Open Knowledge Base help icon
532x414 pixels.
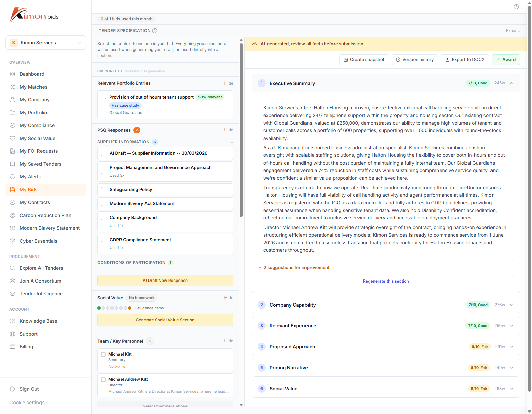(x=12, y=321)
